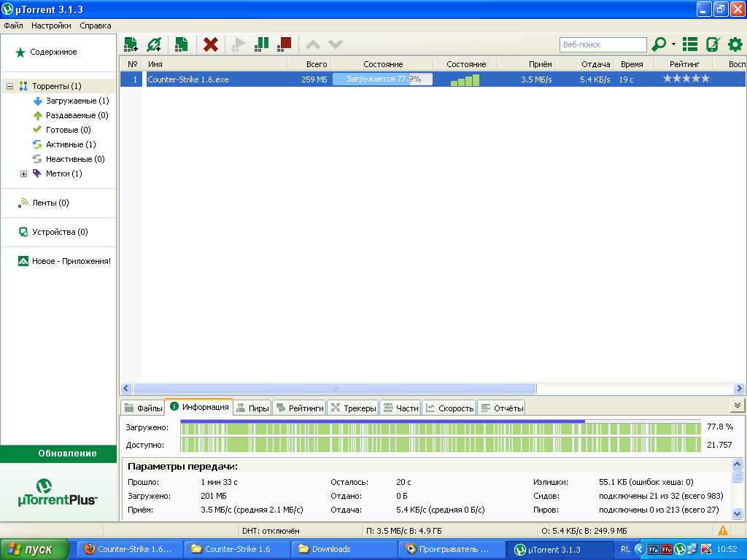The width and height of the screenshot is (747, 560).
Task: Open the Настройки menu
Action: pyautogui.click(x=51, y=26)
